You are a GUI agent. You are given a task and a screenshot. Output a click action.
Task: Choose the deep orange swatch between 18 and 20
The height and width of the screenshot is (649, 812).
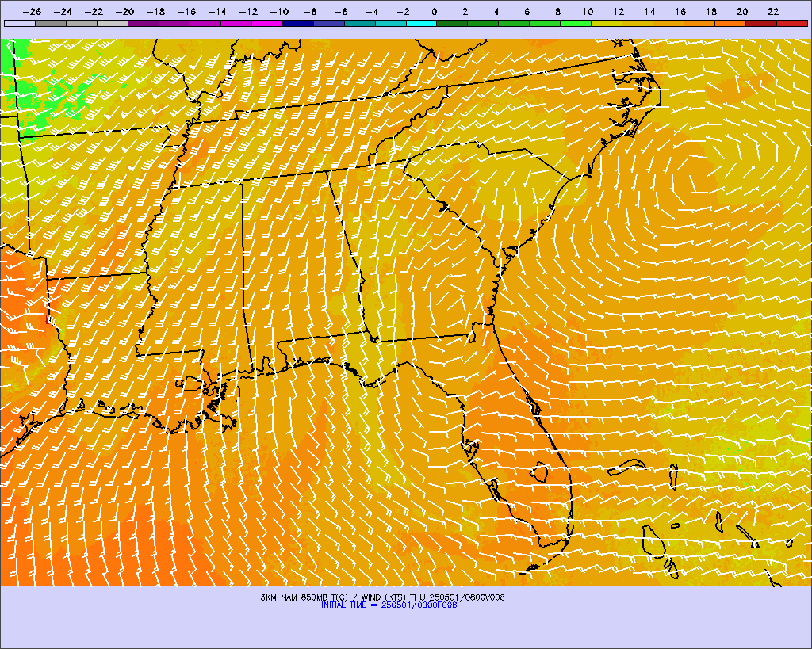(730, 23)
